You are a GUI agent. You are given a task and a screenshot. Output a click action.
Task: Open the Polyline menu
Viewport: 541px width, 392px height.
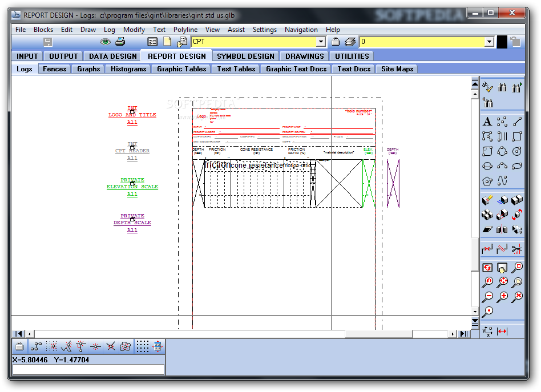click(185, 30)
